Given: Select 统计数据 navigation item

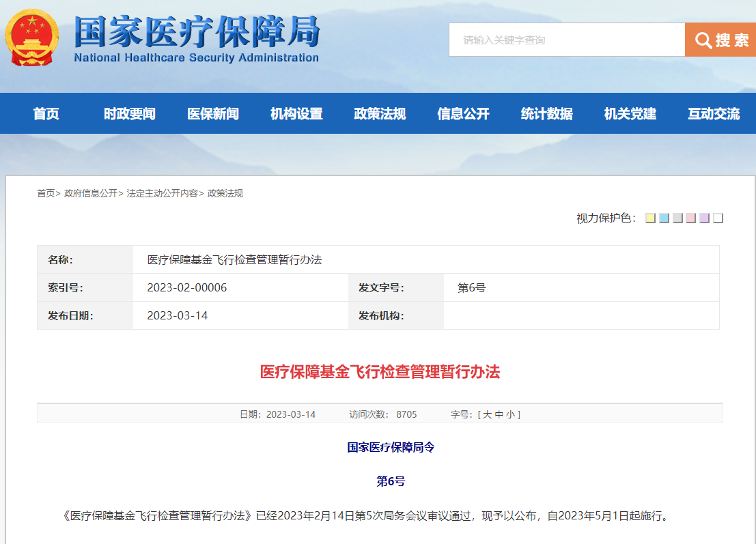Looking at the screenshot, I should (x=547, y=114).
